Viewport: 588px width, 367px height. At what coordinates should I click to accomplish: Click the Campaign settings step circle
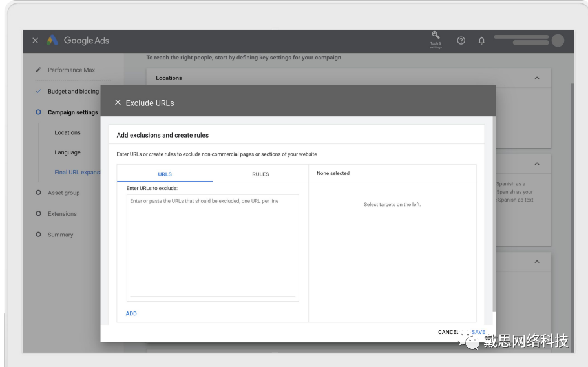(38, 112)
